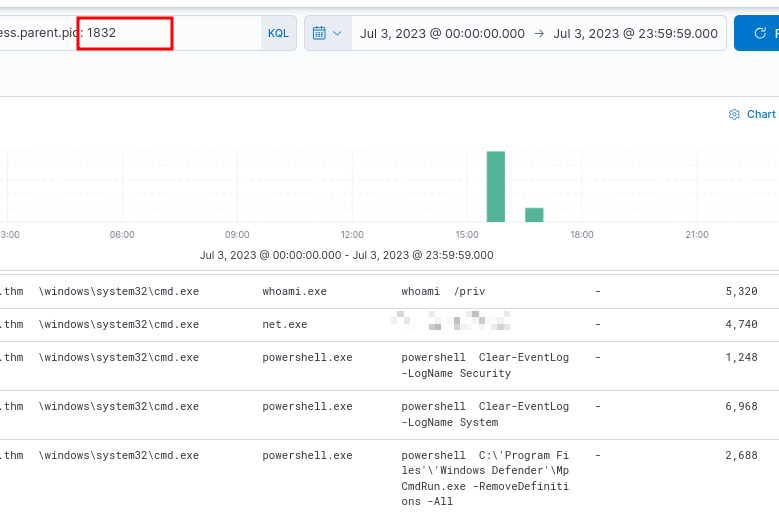Click the KQL query language button

(278, 33)
